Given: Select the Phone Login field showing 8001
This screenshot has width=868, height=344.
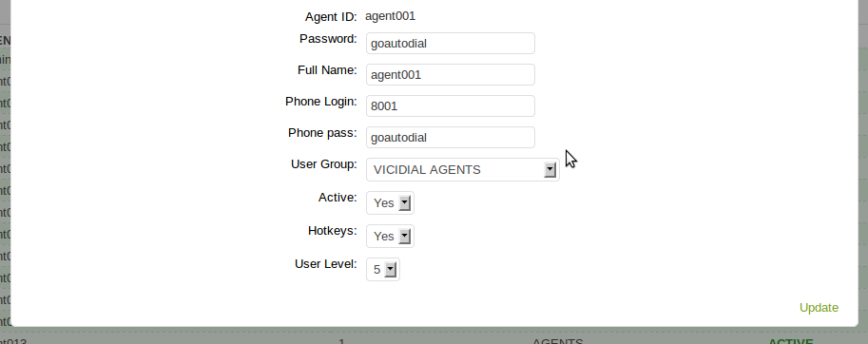Looking at the screenshot, I should click(450, 106).
